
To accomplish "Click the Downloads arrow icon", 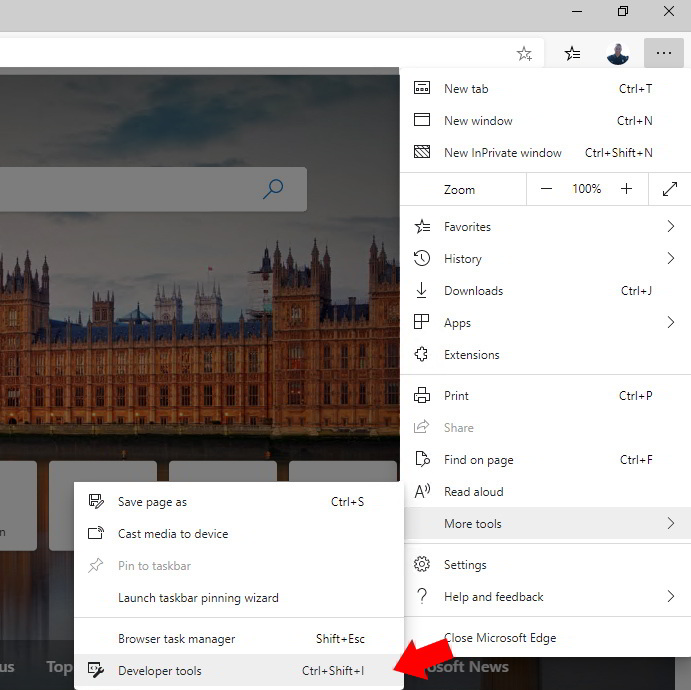I will pos(421,290).
